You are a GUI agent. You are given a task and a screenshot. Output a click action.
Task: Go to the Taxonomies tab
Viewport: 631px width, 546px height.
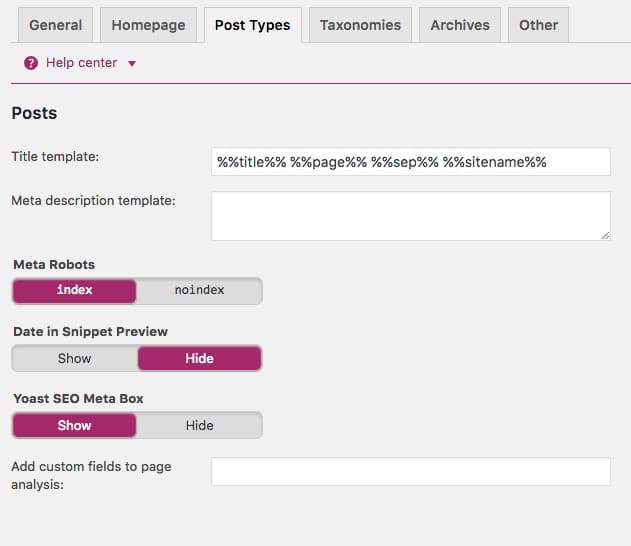pyautogui.click(x=360, y=25)
